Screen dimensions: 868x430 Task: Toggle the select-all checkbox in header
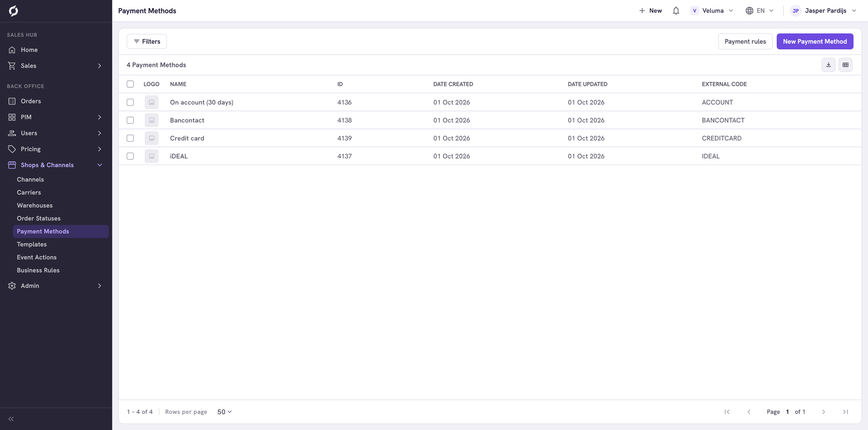click(130, 84)
